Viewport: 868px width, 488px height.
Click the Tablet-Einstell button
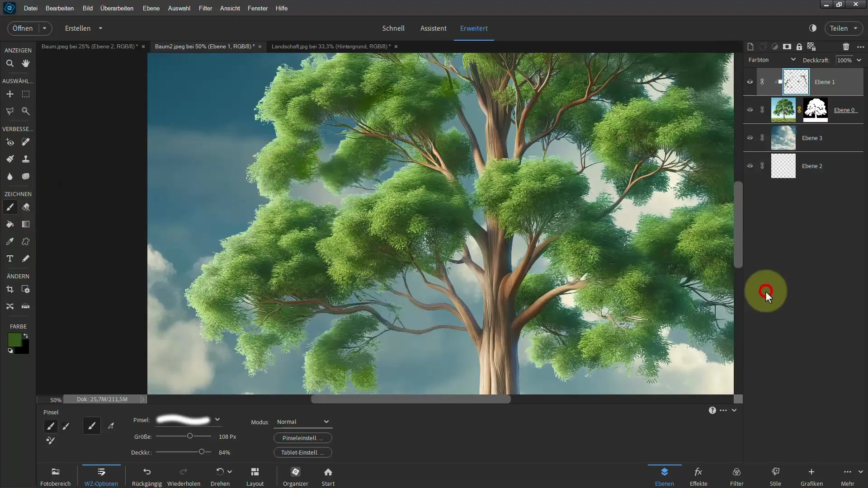302,452
